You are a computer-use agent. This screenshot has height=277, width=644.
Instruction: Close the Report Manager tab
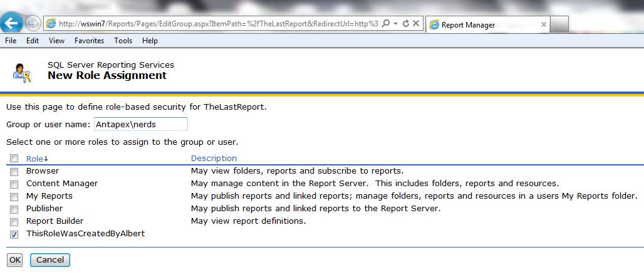[543, 25]
